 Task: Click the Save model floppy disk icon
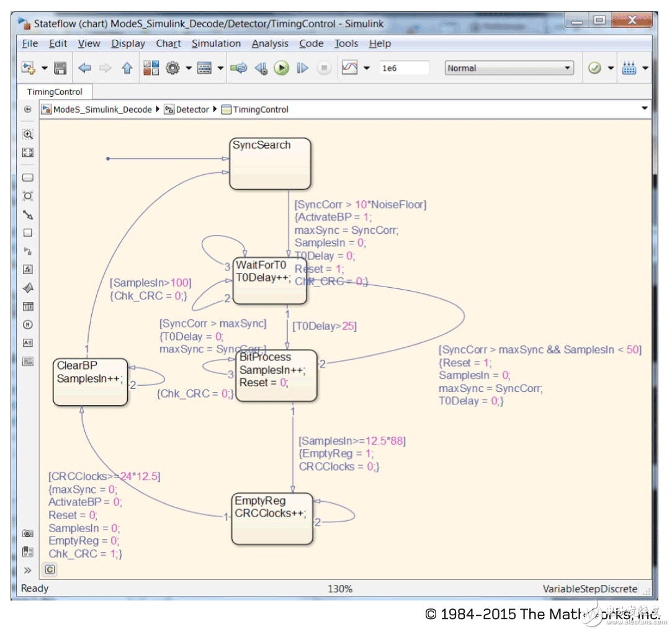click(60, 68)
